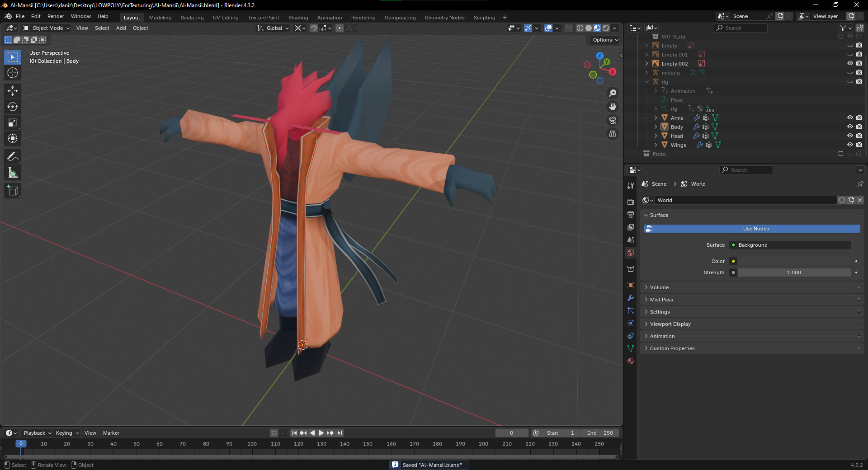Activate the Select Box tool
868x470 pixels.
pyautogui.click(x=13, y=57)
